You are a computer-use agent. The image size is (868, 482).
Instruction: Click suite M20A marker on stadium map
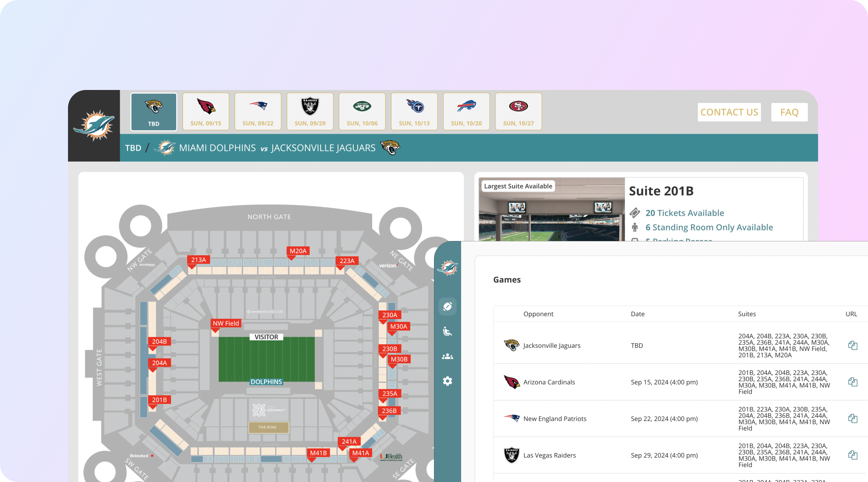pos(298,251)
